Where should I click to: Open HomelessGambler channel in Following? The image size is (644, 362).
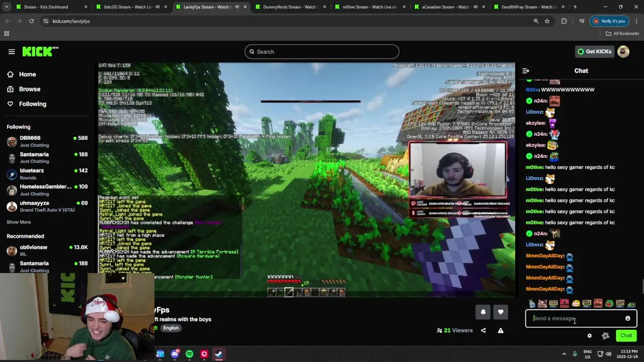(47, 190)
